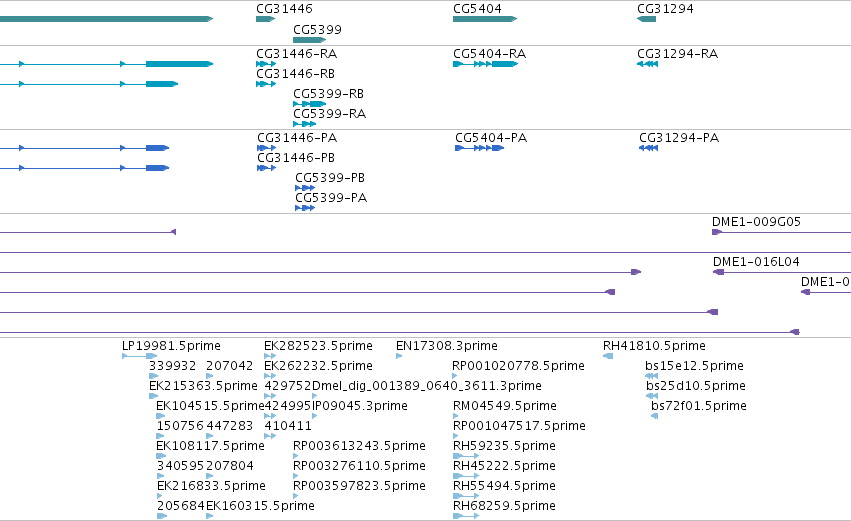Image resolution: width=851 pixels, height=521 pixels.
Task: Click transcript label CG31294-RA
Action: pyautogui.click(x=677, y=54)
